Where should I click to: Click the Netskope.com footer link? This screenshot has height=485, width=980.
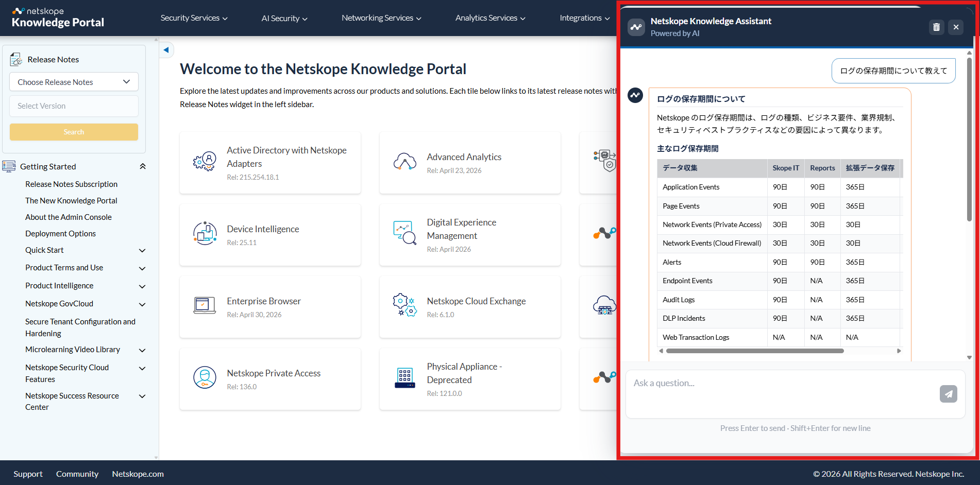click(x=138, y=474)
